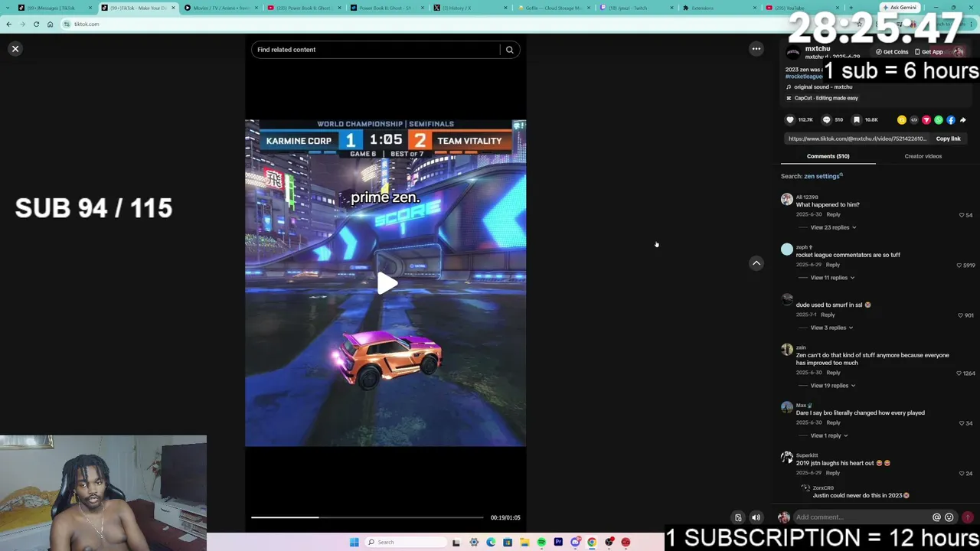Image resolution: width=980 pixels, height=551 pixels.
Task: Open Microsoft Edge from the taskbar
Action: 491,543
